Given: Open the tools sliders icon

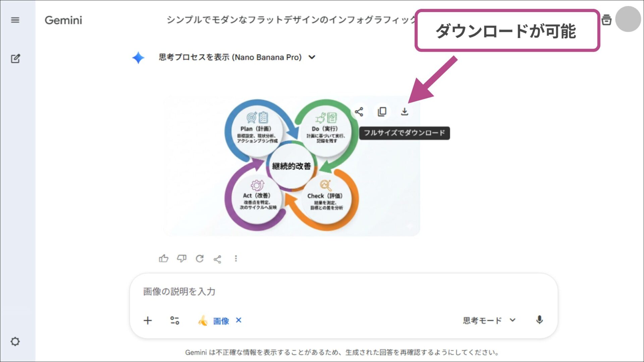Looking at the screenshot, I should pos(175,320).
